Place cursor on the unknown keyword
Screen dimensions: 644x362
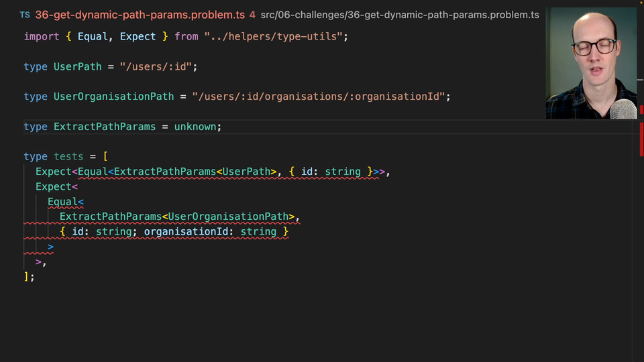[195, 127]
